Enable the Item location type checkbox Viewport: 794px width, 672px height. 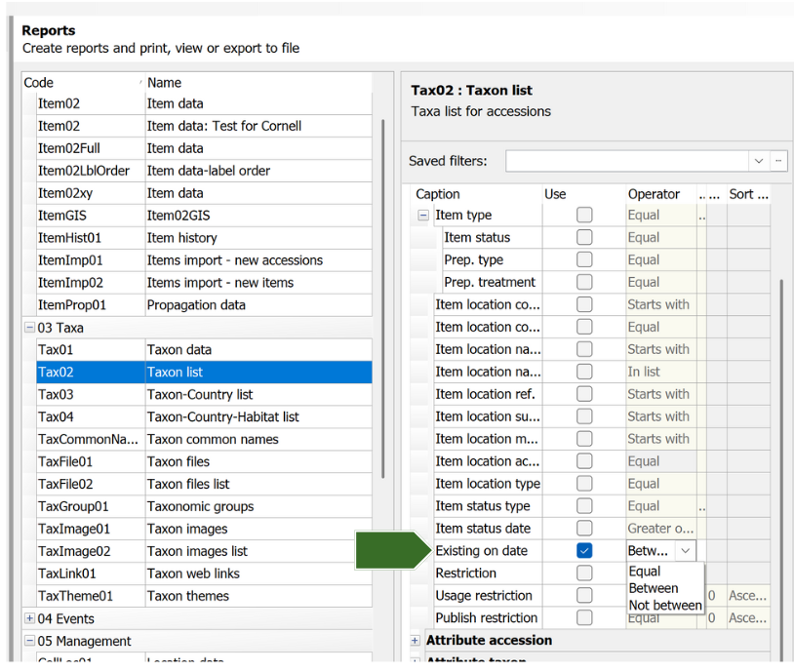point(584,483)
